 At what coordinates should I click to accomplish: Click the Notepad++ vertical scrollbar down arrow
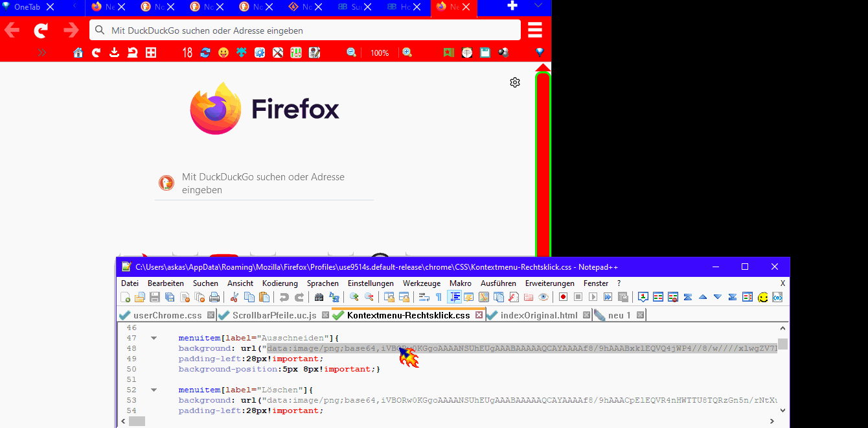pyautogui.click(x=783, y=410)
